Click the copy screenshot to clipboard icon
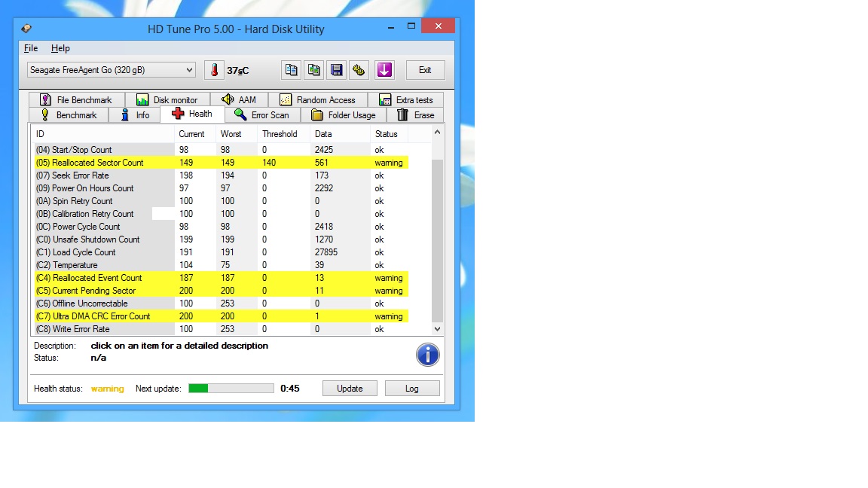This screenshot has height=488, width=868. (x=314, y=70)
